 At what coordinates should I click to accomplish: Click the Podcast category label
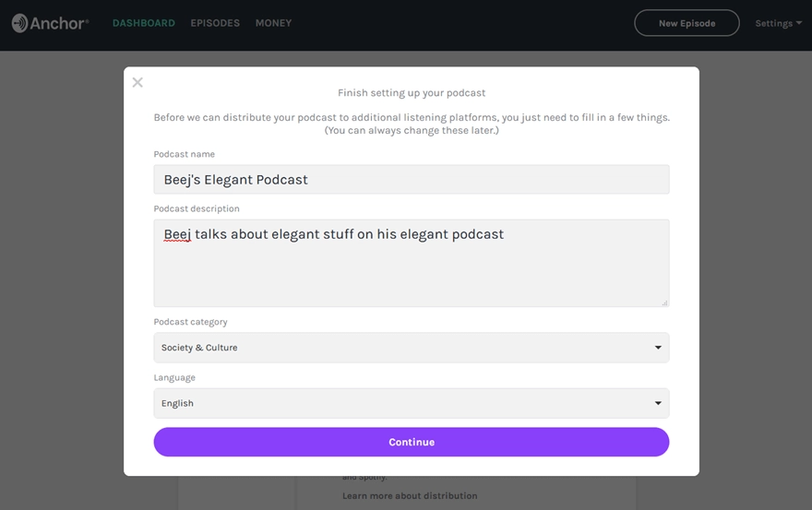[190, 322]
